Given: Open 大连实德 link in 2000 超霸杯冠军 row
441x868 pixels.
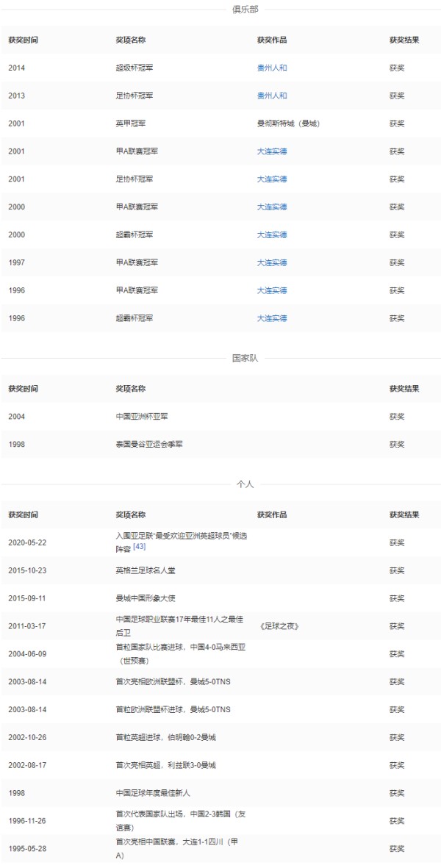Looking at the screenshot, I should coord(272,234).
